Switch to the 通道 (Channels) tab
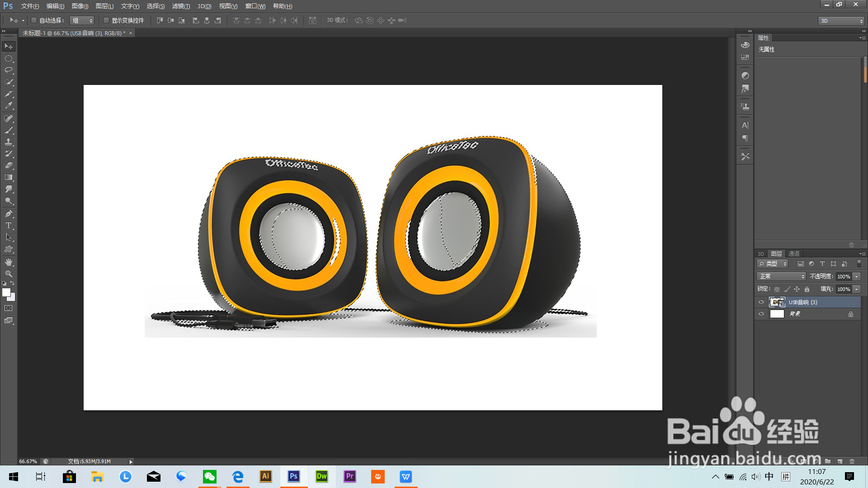The image size is (868, 488). tap(794, 253)
